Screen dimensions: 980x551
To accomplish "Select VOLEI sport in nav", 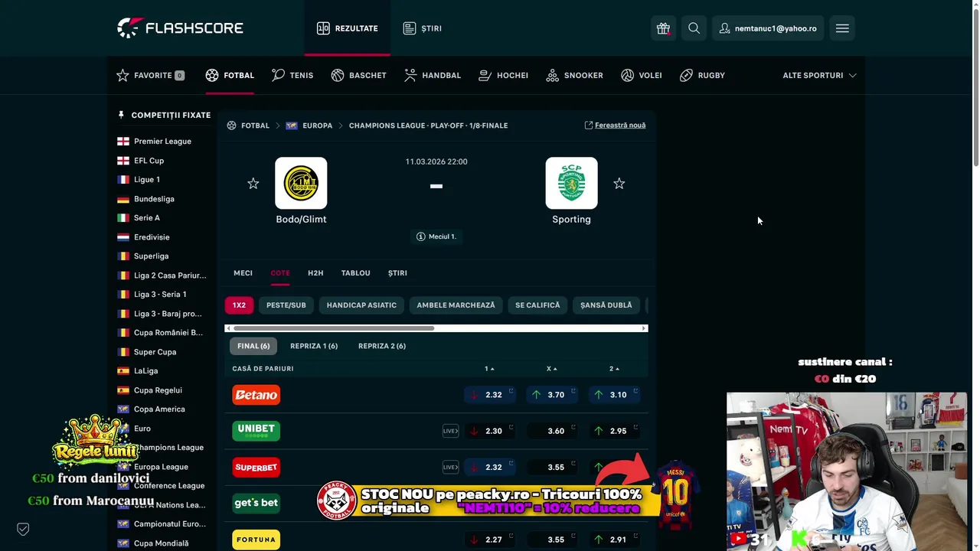I will click(642, 75).
